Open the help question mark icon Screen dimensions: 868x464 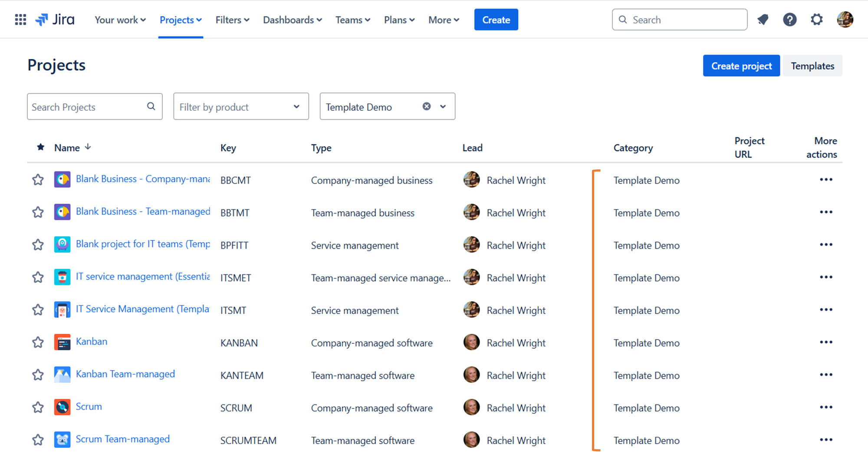pos(790,19)
